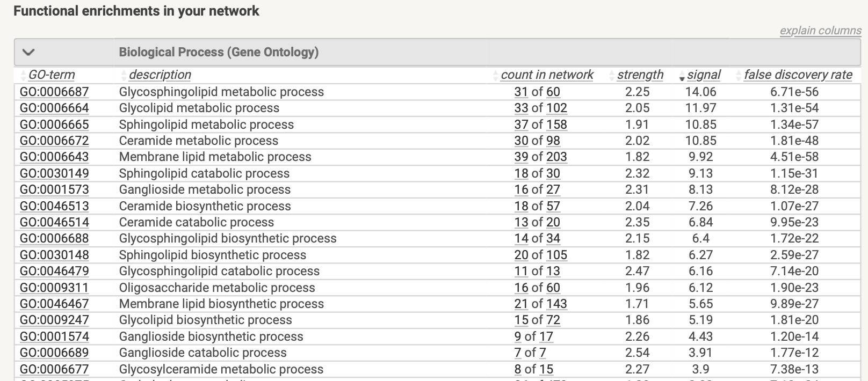Sort by GO-term column arrows

23,75
